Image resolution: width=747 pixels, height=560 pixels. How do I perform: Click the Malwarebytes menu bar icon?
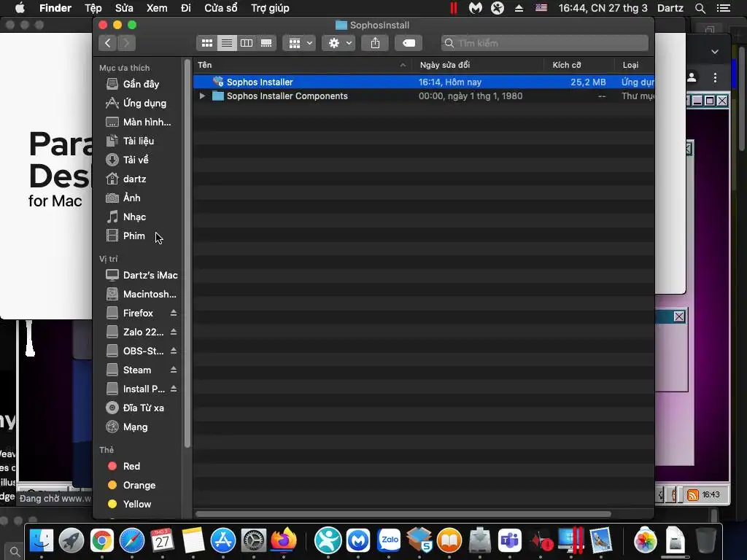tap(476, 8)
